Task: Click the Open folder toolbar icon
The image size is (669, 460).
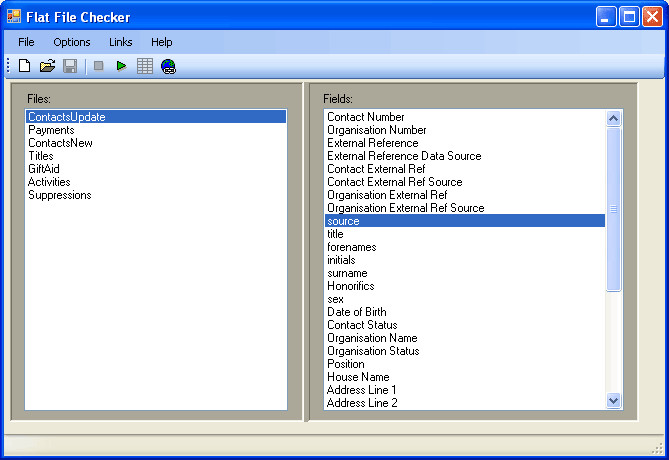Action: (x=47, y=66)
